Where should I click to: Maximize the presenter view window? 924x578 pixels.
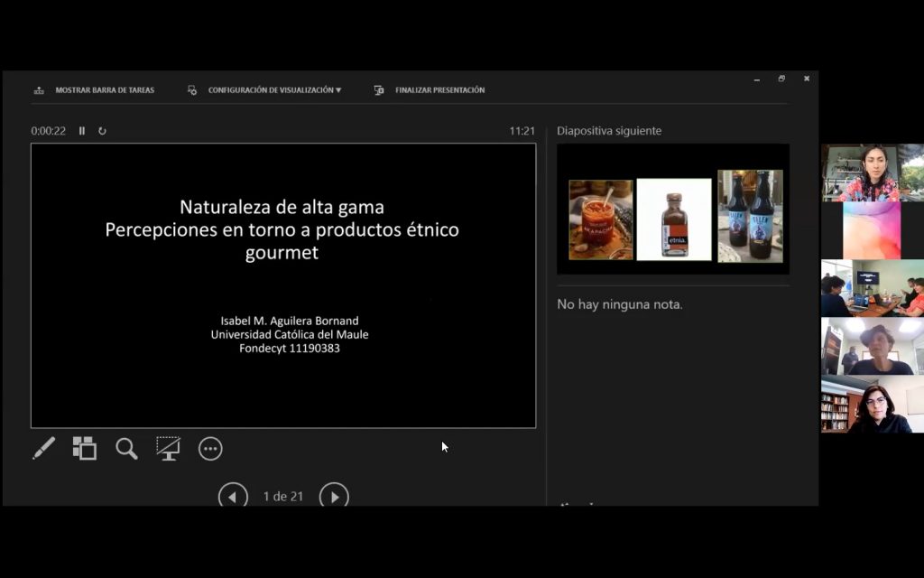click(x=781, y=79)
